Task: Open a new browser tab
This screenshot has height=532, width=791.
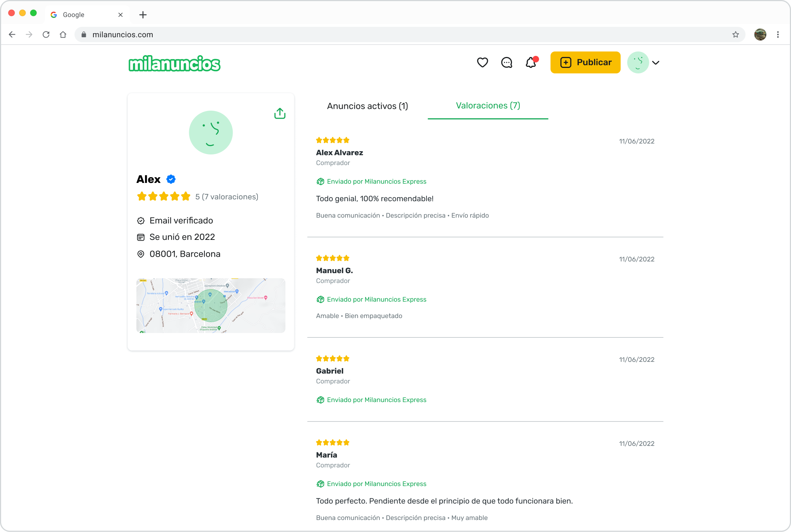Action: 143,15
